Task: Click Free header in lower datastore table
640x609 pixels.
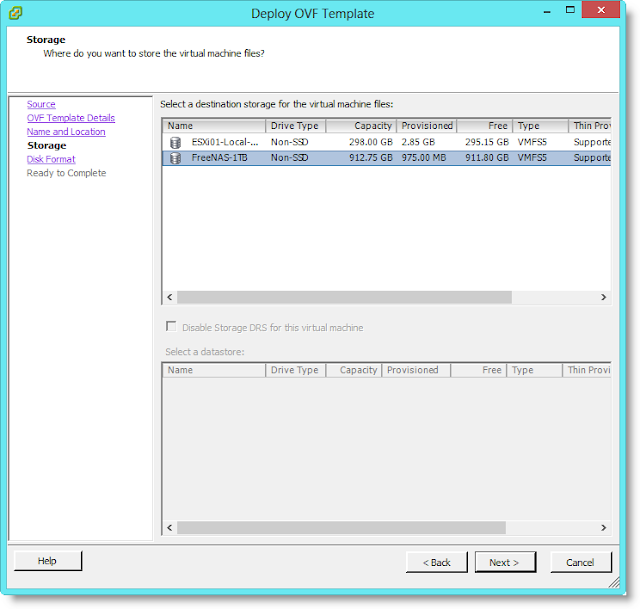Action: [x=479, y=370]
